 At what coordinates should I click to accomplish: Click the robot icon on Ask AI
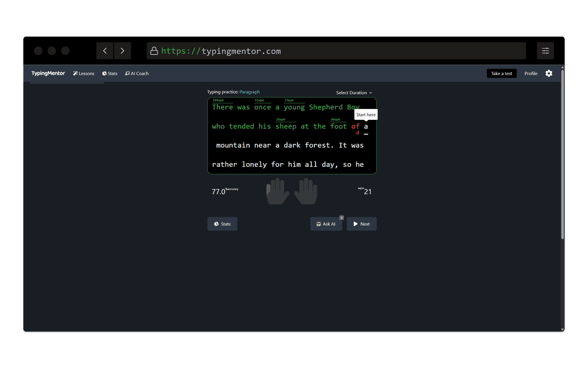pyautogui.click(x=318, y=224)
